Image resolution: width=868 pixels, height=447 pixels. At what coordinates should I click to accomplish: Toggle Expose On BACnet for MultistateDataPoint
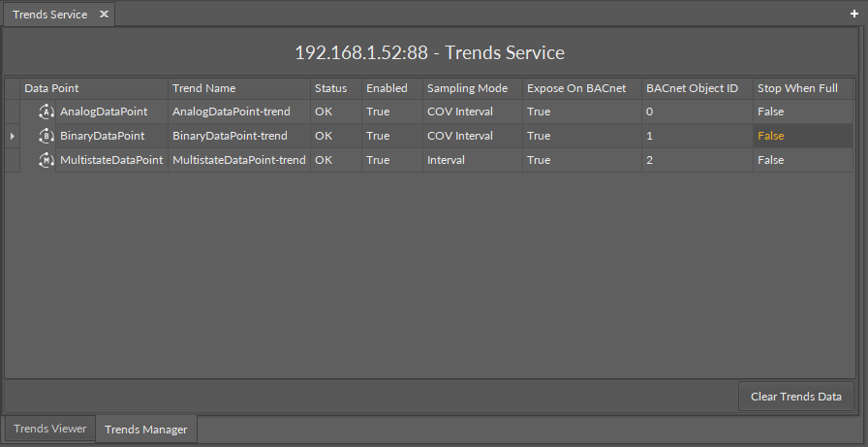539,160
